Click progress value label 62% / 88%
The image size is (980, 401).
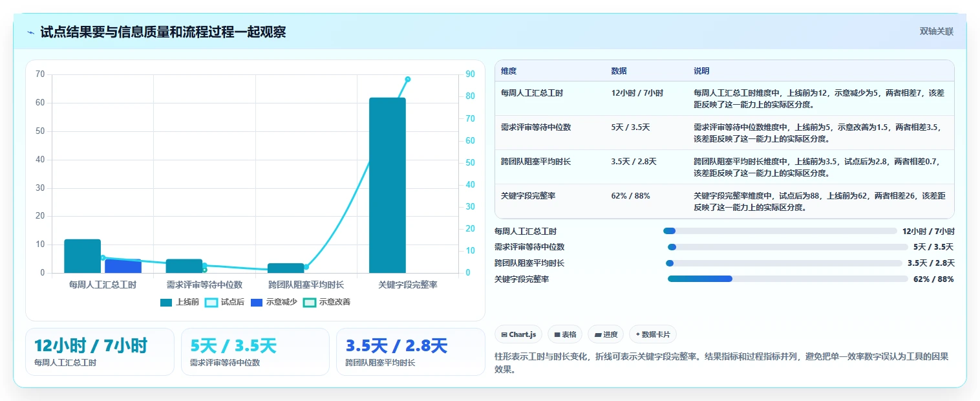coord(933,279)
